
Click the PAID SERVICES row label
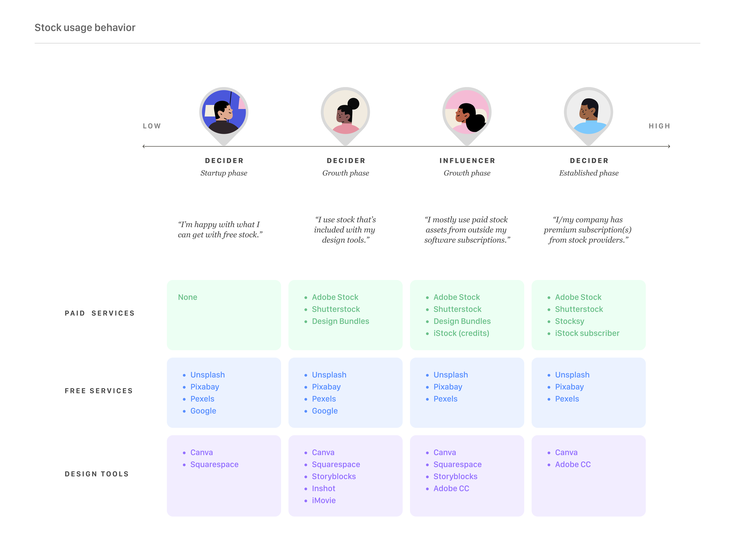click(100, 313)
